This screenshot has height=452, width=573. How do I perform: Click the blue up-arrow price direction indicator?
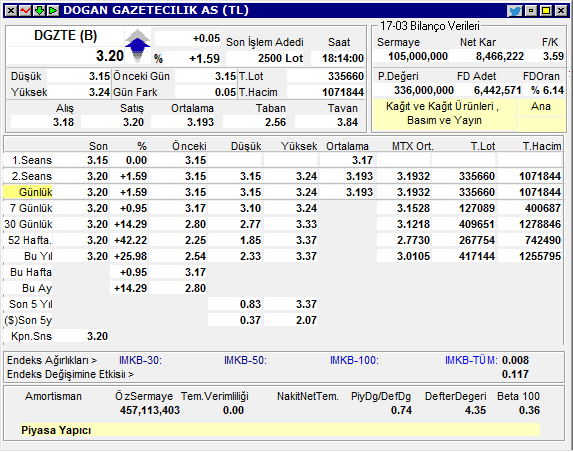pyautogui.click(x=137, y=45)
